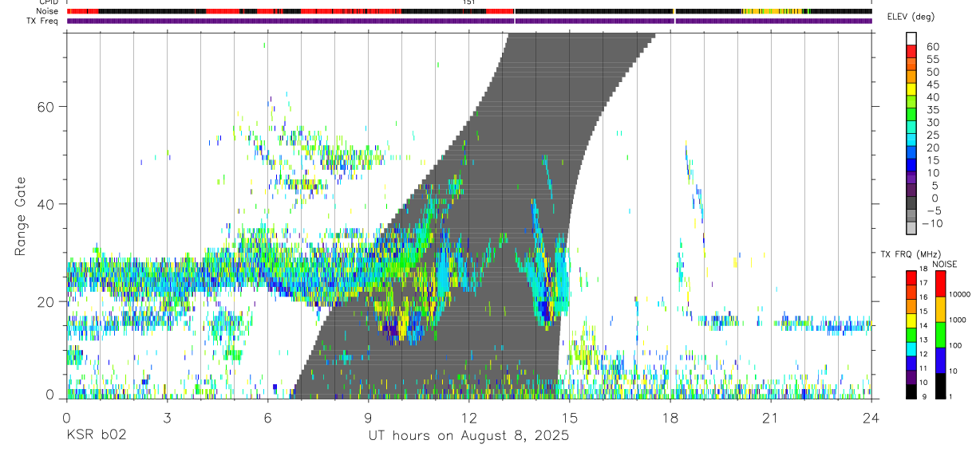The width and height of the screenshot is (980, 452).
Task: Click the 25 label on ELEV color bar
Action: tap(933, 136)
